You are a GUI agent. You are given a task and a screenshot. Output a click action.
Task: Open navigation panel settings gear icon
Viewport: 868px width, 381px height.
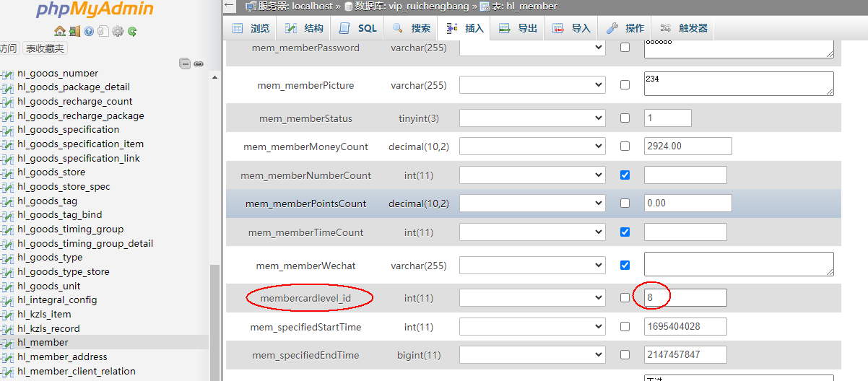[118, 31]
